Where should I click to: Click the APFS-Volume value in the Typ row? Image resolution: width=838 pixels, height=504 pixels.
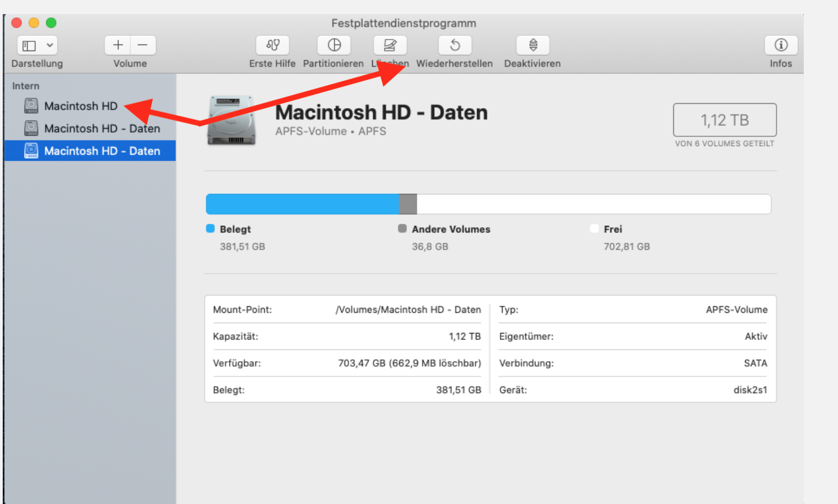[737, 310]
